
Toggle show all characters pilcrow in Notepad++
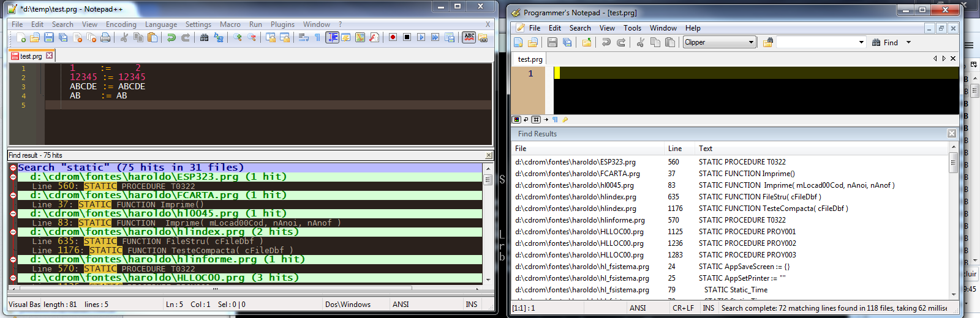pyautogui.click(x=317, y=38)
